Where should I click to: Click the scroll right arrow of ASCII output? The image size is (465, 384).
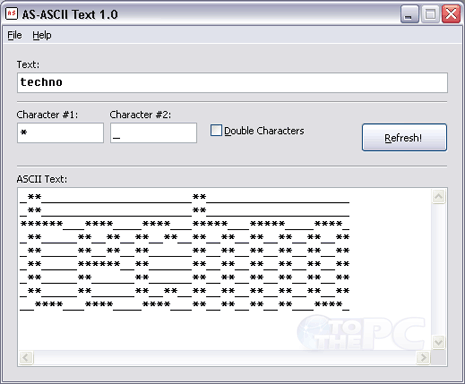pos(423,358)
